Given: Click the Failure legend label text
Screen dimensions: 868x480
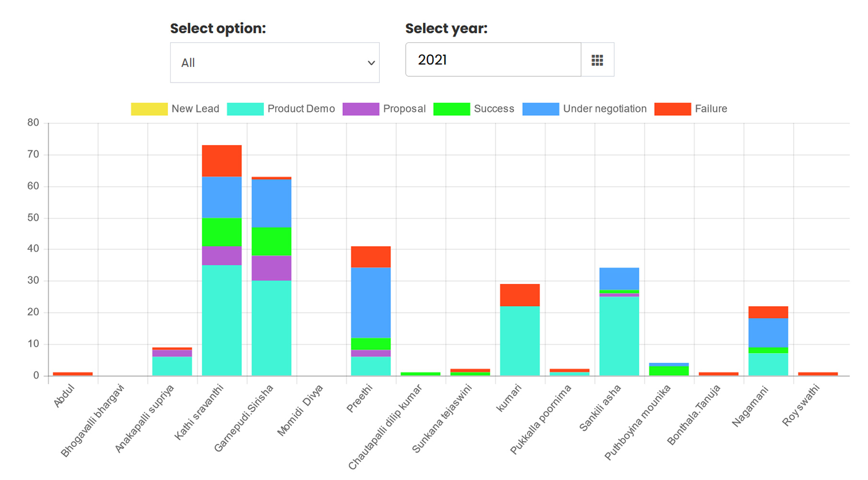Looking at the screenshot, I should click(711, 109).
